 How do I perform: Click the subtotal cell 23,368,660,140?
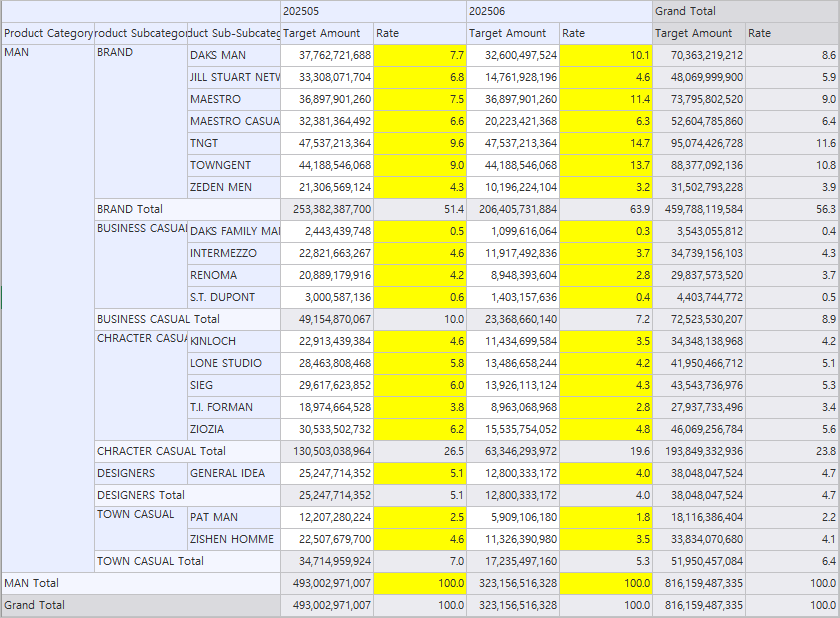(513, 319)
